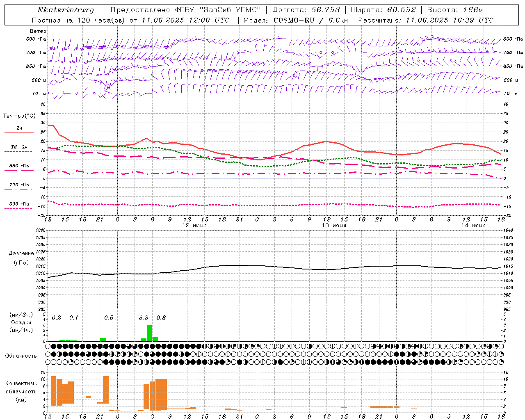Click the 'Конвективн.' convective cloud label

[x=21, y=383]
